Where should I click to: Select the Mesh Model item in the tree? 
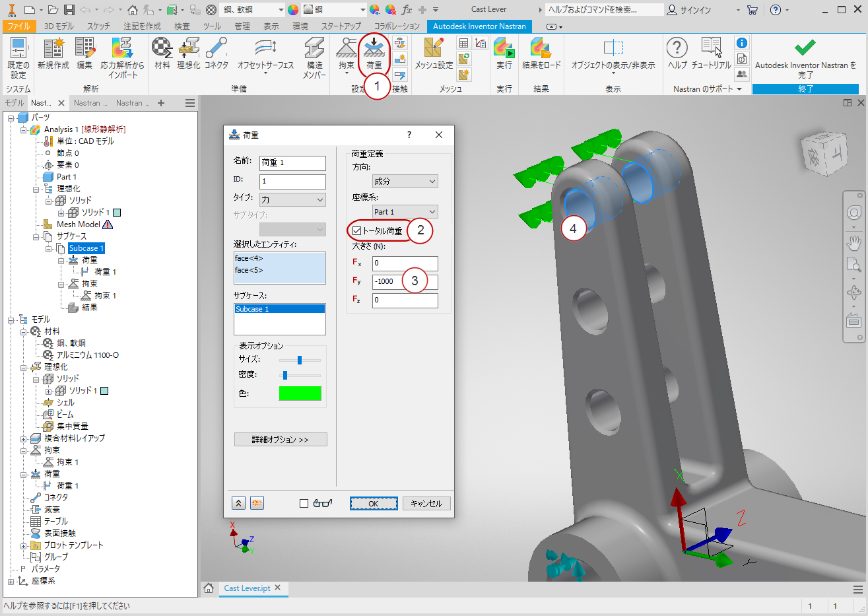click(79, 224)
